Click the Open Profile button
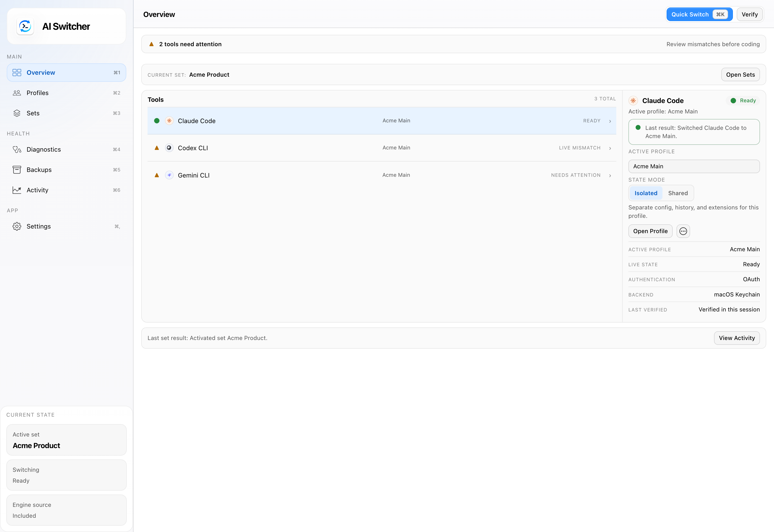Viewport: 774px width, 532px height. (650, 231)
